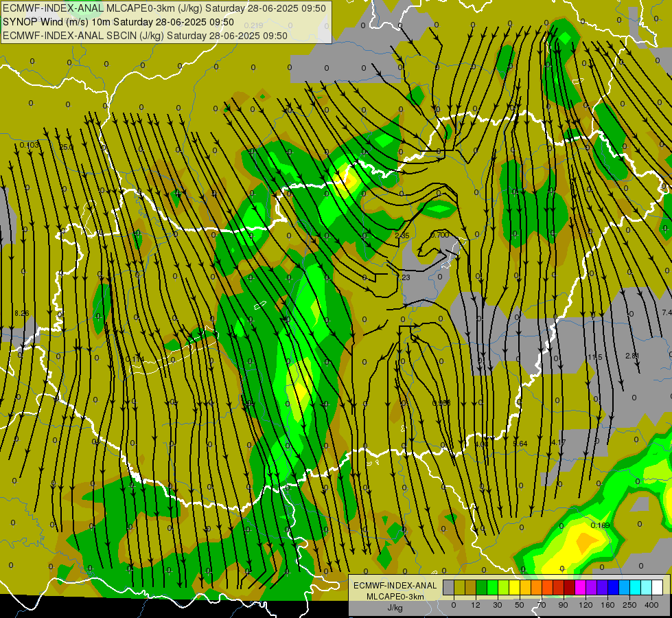
Task: Click the 5.64 value on the map
Action: point(520,444)
